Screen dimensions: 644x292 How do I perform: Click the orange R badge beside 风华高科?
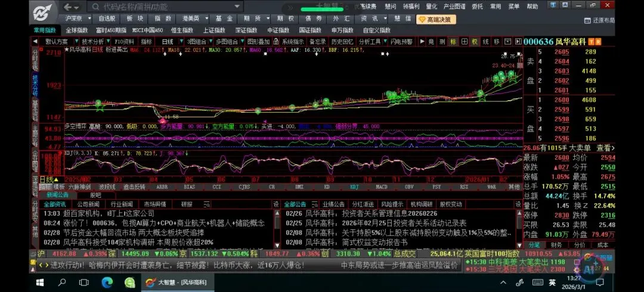pyautogui.click(x=598, y=42)
